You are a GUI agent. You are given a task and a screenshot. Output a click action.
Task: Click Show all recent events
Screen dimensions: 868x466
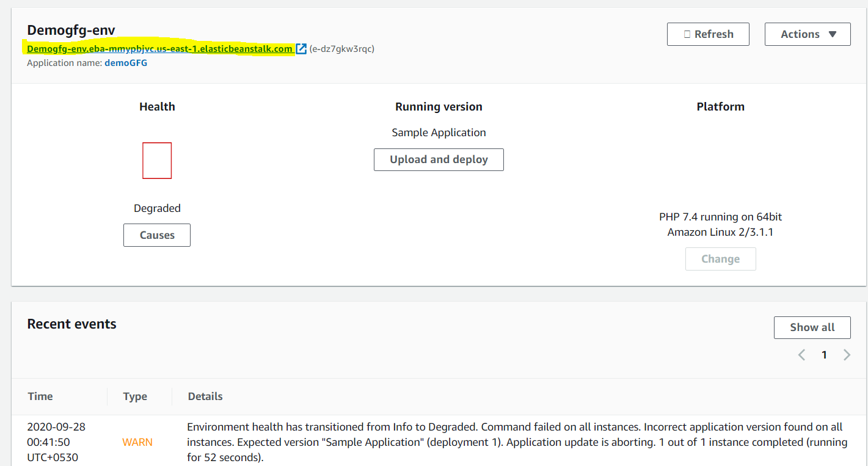click(x=812, y=327)
